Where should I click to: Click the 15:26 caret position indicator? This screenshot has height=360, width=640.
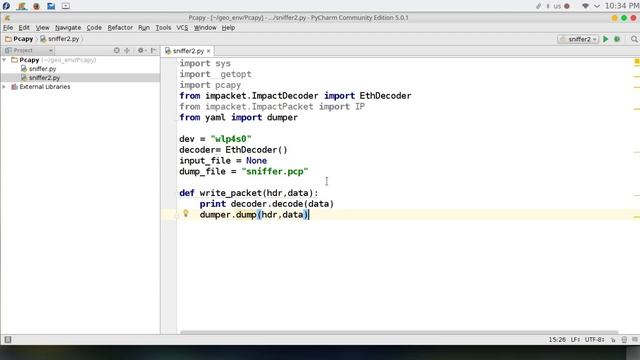(557, 340)
